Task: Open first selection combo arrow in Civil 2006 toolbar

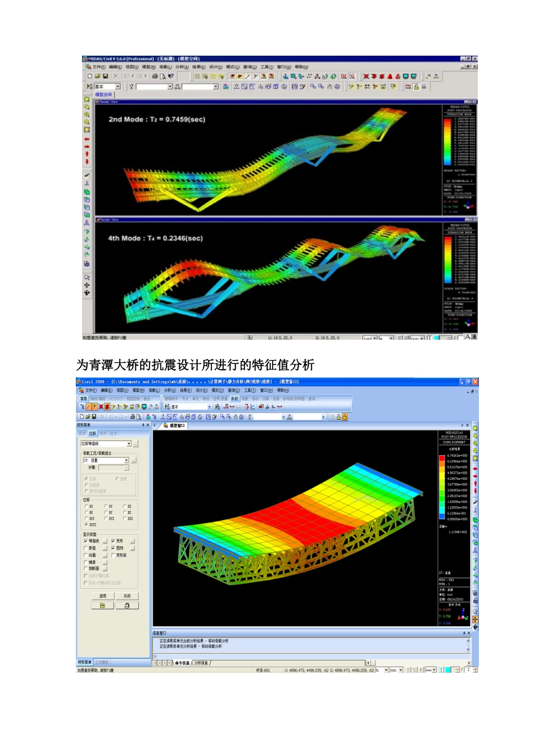Action: 282,417
